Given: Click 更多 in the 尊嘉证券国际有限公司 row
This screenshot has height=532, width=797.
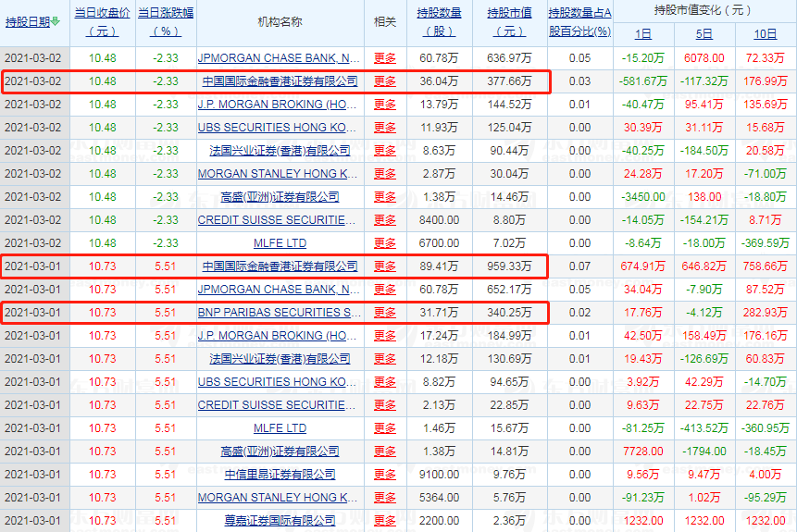Looking at the screenshot, I should click(385, 520).
